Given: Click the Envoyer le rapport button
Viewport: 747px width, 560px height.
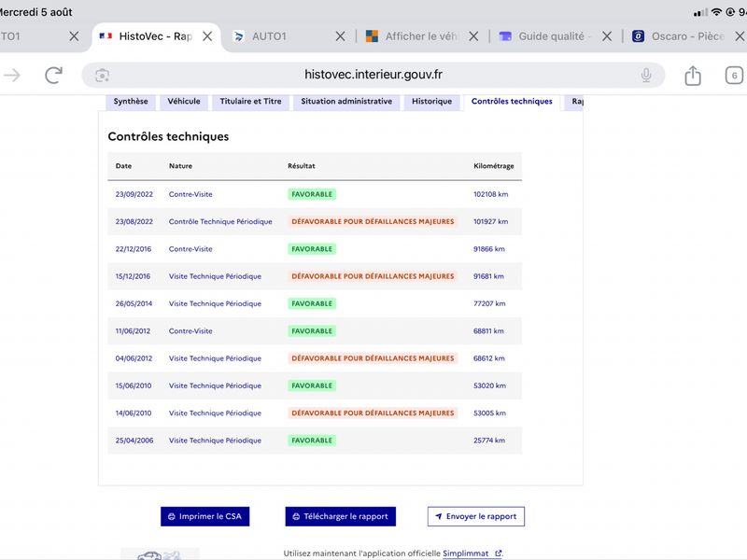Looking at the screenshot, I should [x=476, y=517].
